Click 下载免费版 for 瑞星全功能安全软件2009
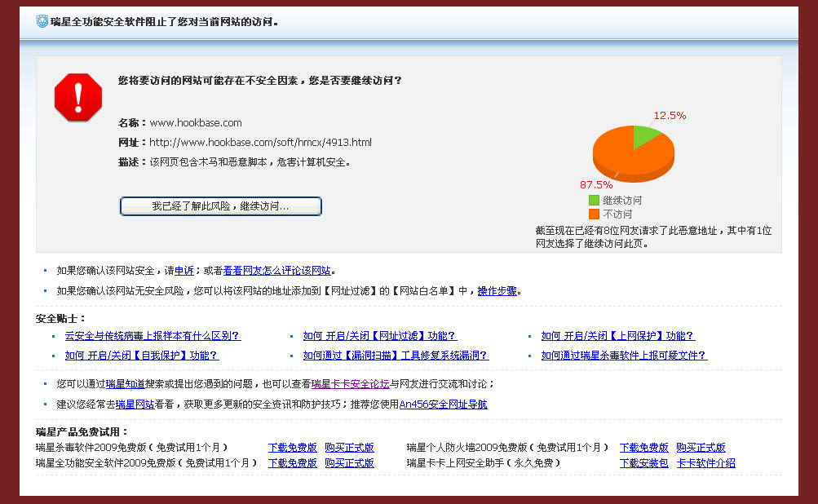Viewport: 818px width, 504px height. 293,463
